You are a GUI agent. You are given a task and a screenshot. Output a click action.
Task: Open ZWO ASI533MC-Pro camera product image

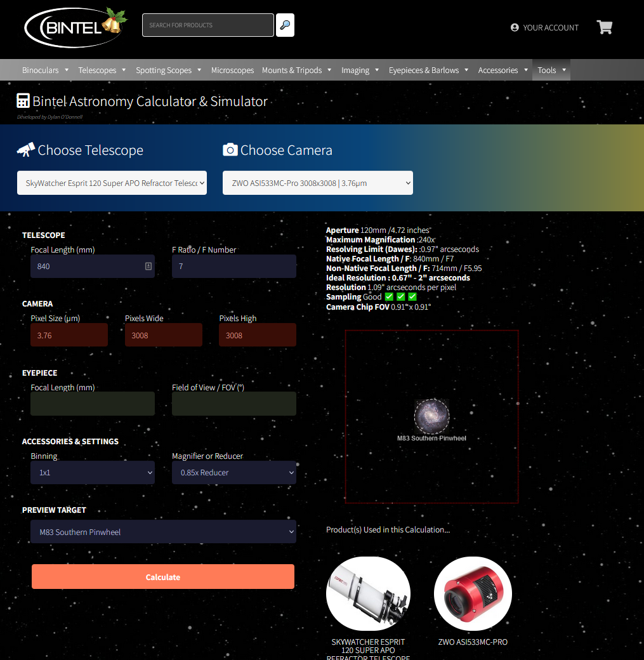tap(473, 593)
